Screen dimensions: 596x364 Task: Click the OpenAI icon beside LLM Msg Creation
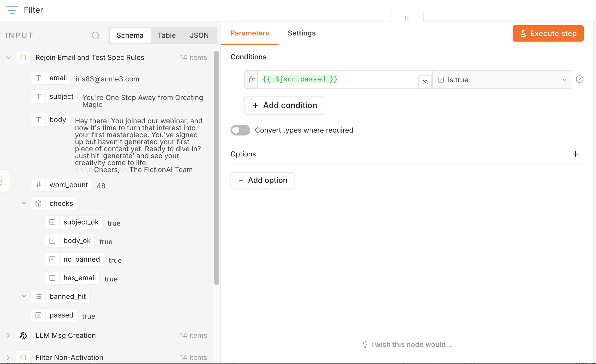click(23, 336)
